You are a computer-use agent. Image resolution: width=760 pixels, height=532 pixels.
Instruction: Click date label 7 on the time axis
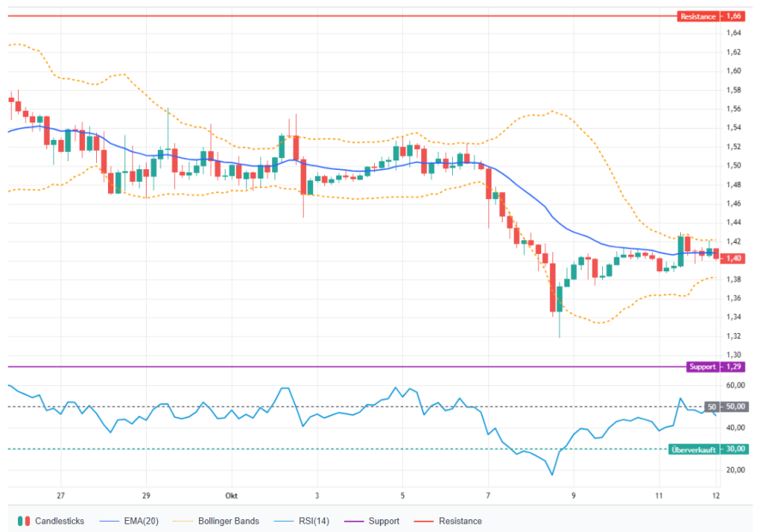point(488,495)
